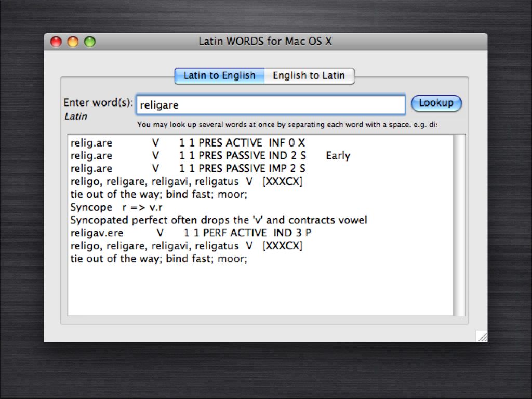Click the last 'bind fast; moor;' definition line
This screenshot has height=399, width=532.
click(159, 259)
